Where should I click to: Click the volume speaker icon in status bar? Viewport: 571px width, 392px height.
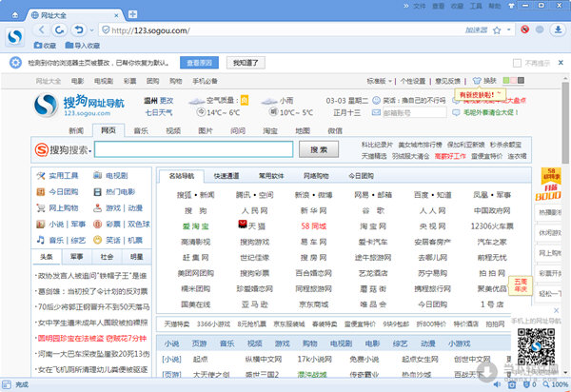coord(497,384)
